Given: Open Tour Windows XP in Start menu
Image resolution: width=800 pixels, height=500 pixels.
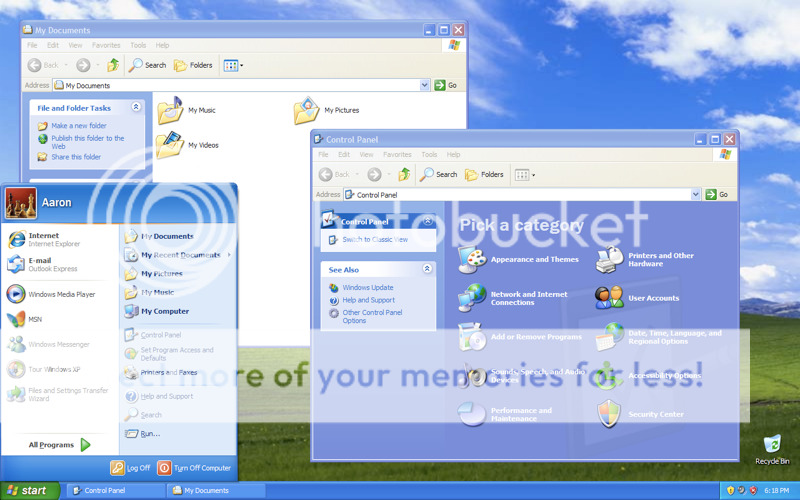Looking at the screenshot, I should (44, 369).
